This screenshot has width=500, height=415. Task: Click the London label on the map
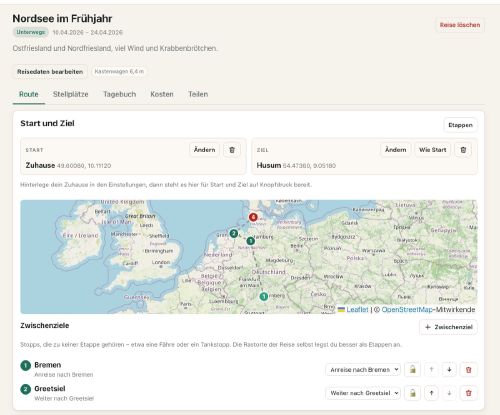point(161,262)
